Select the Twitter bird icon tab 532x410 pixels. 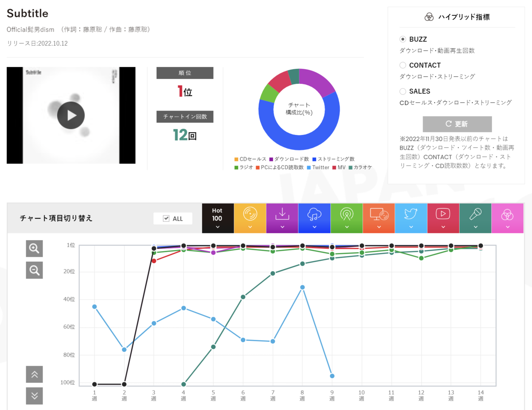[411, 218]
